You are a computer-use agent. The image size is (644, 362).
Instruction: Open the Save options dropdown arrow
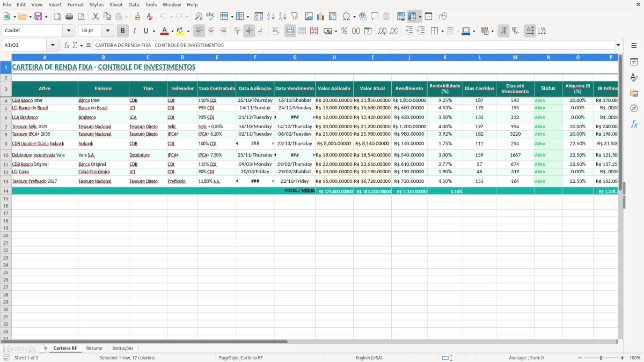click(x=46, y=17)
